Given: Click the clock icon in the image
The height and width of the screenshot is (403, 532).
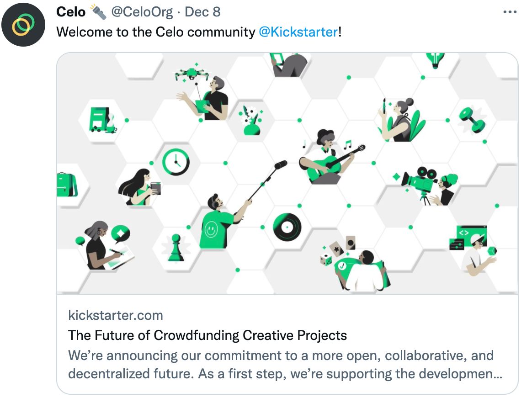Looking at the screenshot, I should pyautogui.click(x=176, y=162).
